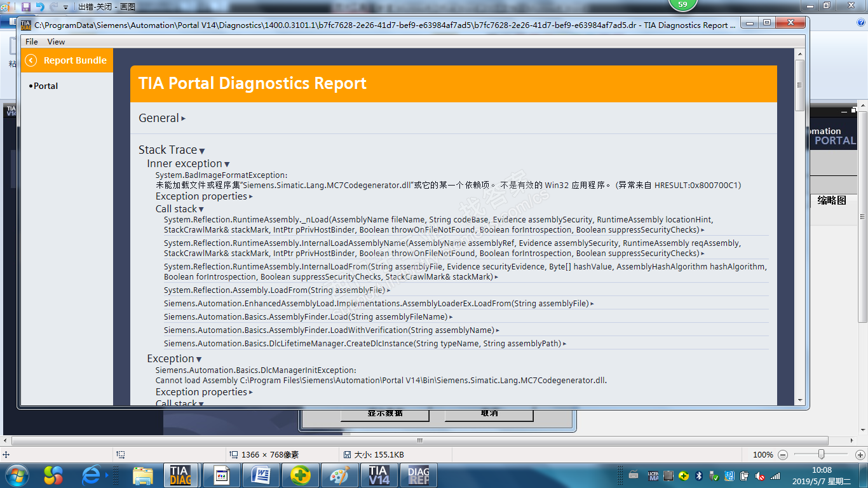Click the TIA DIAG taskbar button
This screenshot has width=868, height=488.
pos(180,475)
